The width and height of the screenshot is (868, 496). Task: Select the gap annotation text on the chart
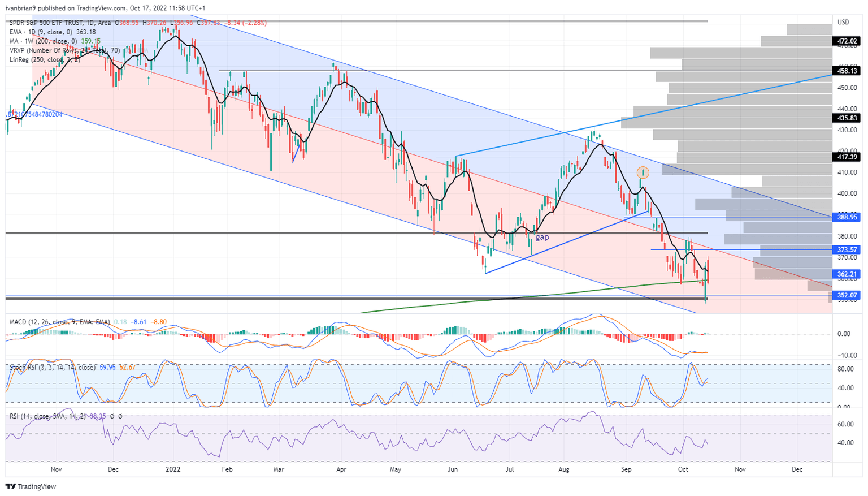point(541,237)
